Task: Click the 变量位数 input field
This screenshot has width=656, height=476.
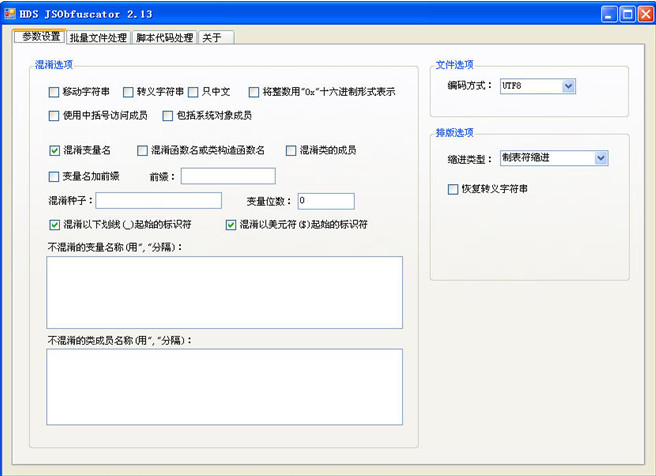Action: [326, 201]
